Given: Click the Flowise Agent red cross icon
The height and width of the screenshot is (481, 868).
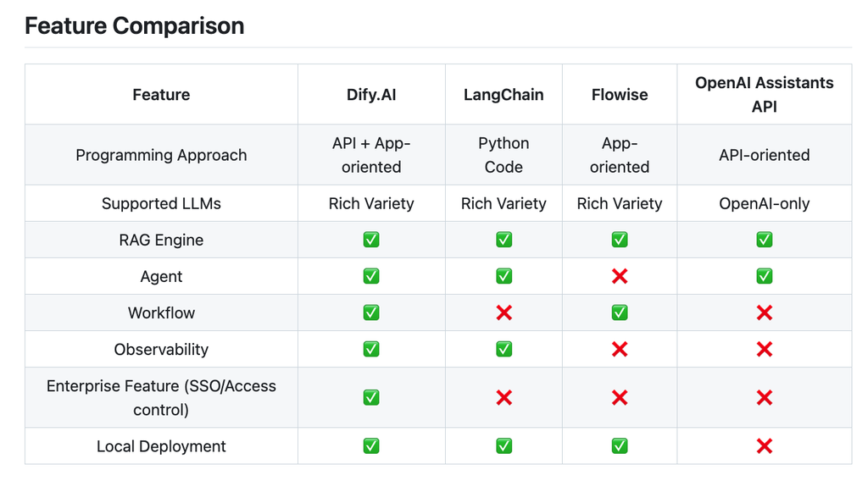Looking at the screenshot, I should 620,276.
